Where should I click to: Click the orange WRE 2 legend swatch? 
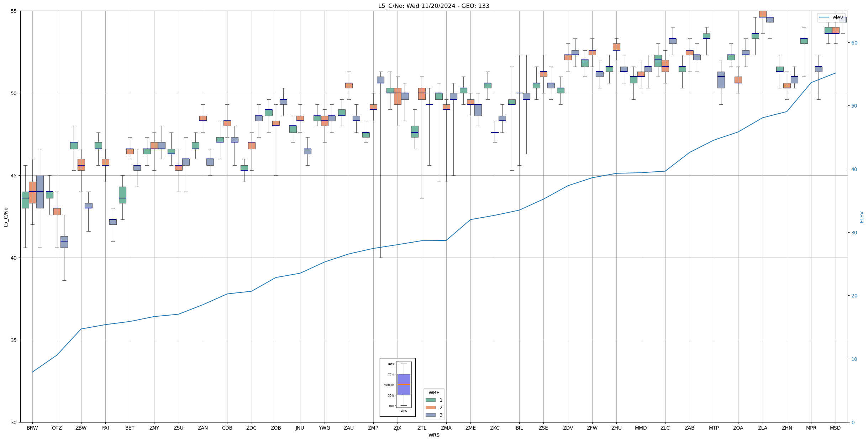pyautogui.click(x=430, y=408)
